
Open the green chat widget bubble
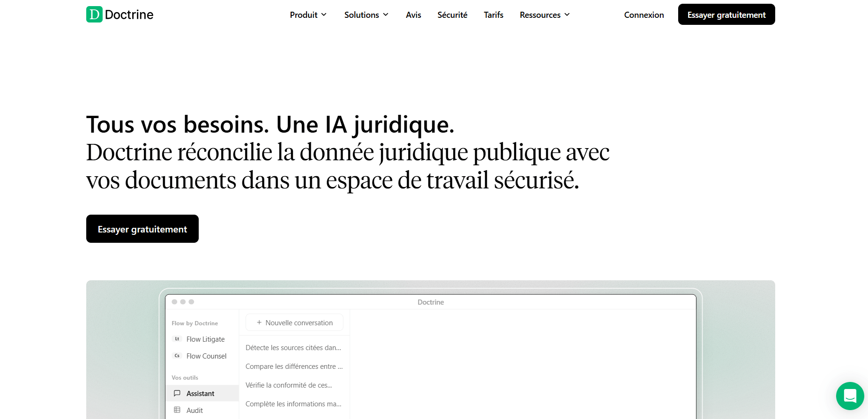coord(850,396)
